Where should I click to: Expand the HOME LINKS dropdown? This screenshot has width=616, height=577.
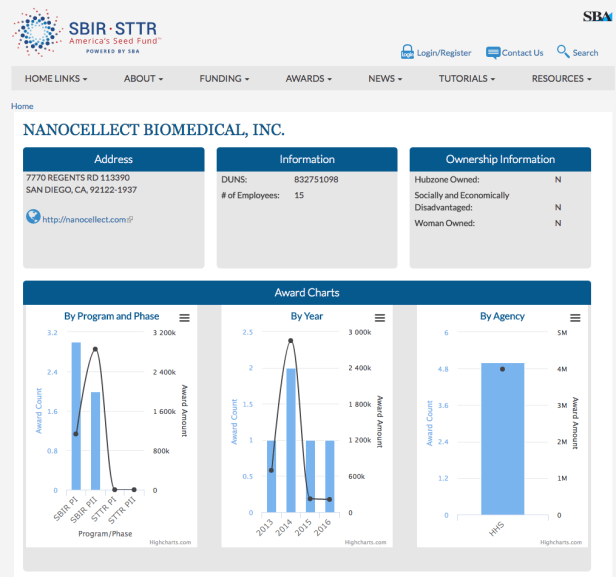pos(56,78)
